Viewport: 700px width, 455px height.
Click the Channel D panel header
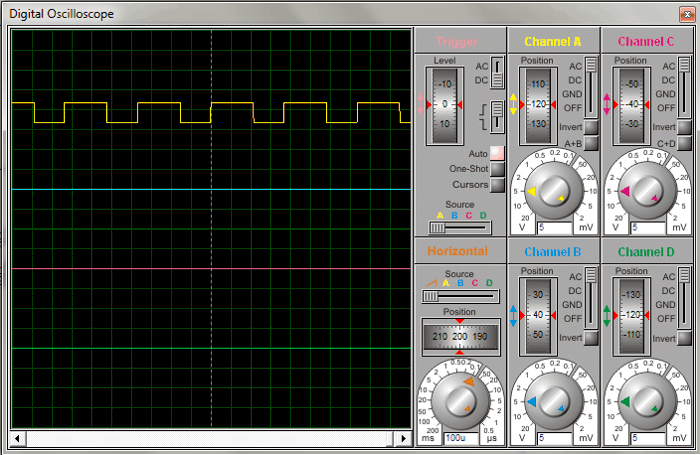(x=646, y=252)
